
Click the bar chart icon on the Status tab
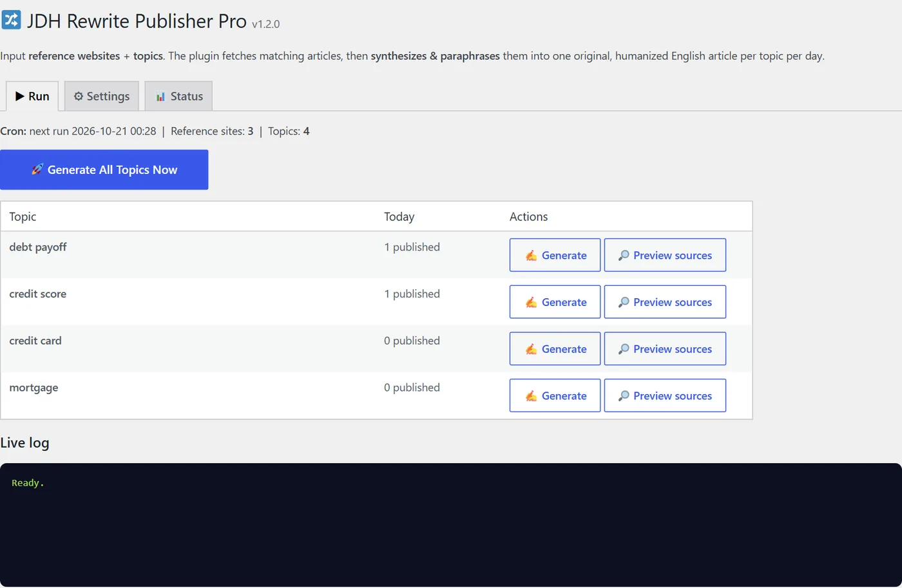point(160,97)
